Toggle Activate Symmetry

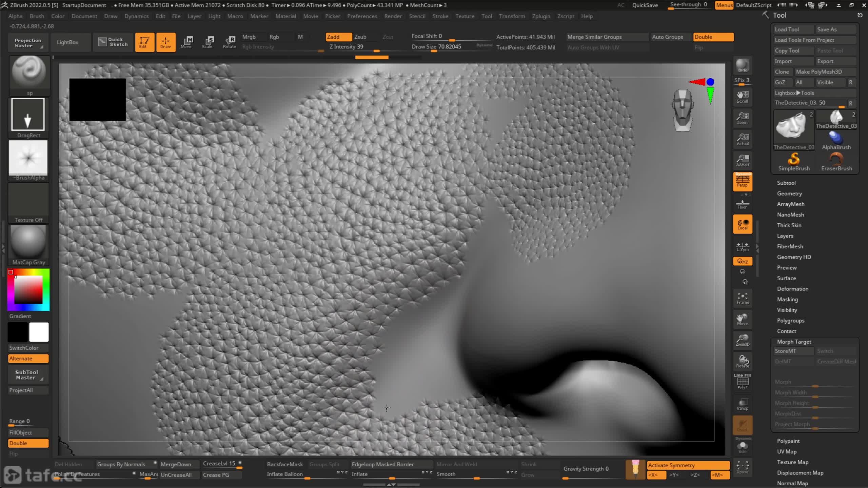tap(688, 465)
